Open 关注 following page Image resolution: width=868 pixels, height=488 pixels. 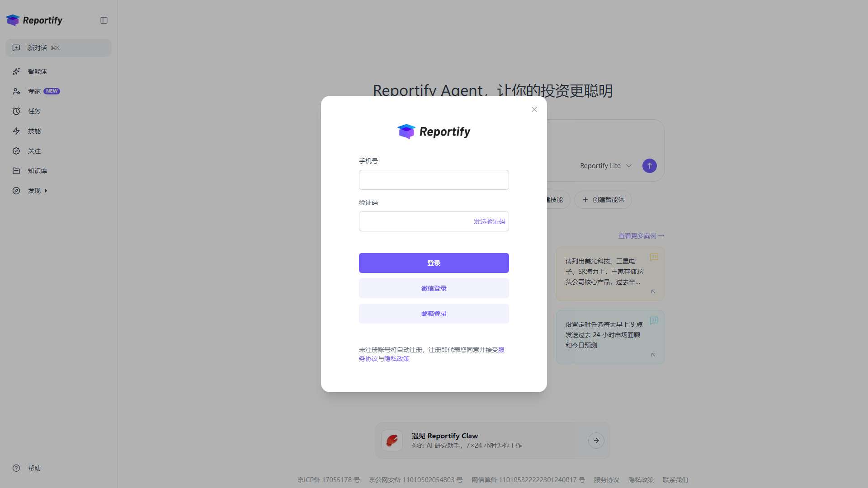pyautogui.click(x=34, y=151)
